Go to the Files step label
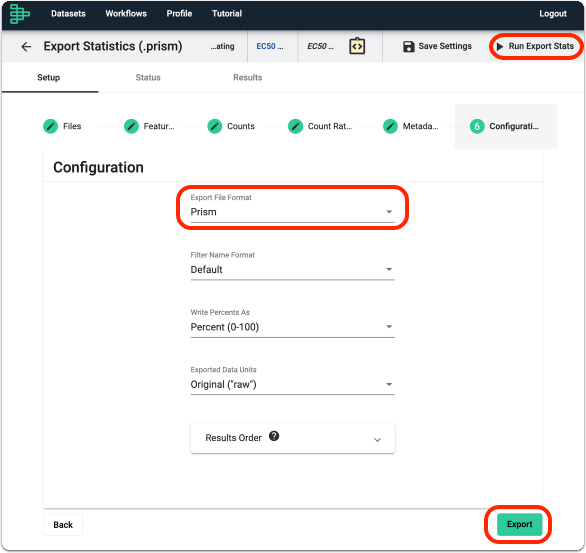586x553 pixels. [x=72, y=126]
